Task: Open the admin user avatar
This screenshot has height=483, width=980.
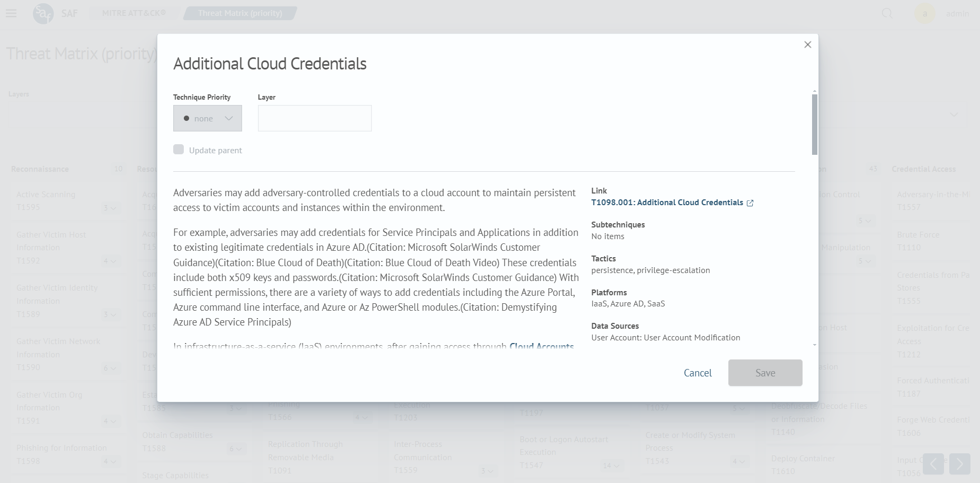Action: click(925, 13)
